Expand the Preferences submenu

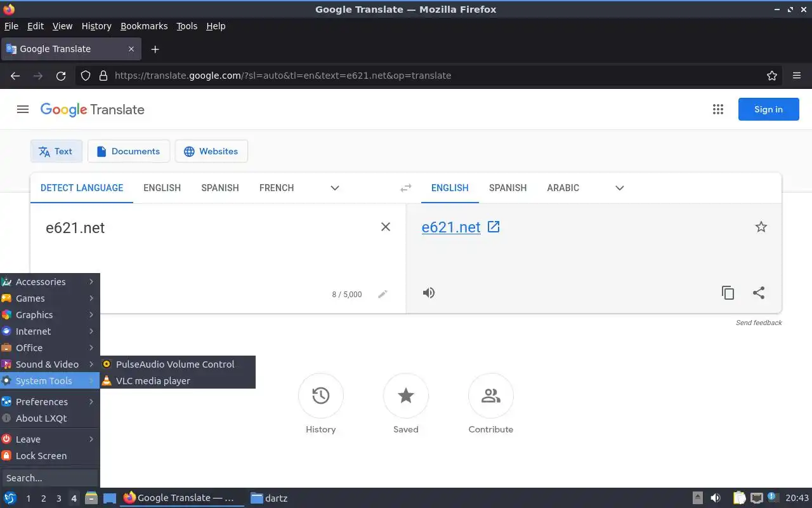point(49,402)
